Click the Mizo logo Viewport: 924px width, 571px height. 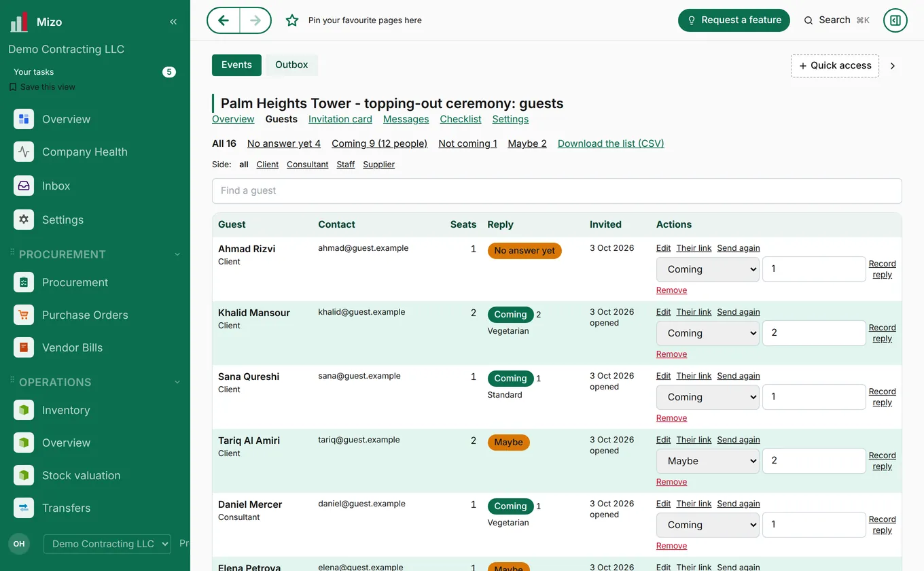click(19, 22)
